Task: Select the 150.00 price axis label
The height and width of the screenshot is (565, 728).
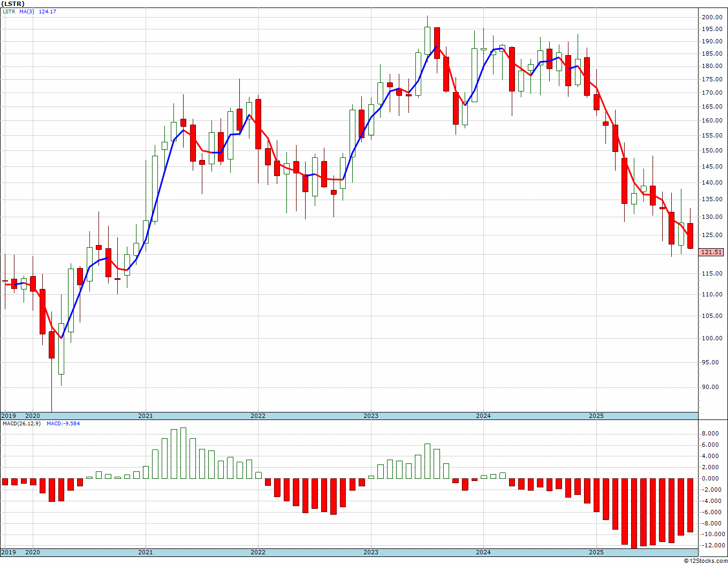Action: tap(712, 150)
